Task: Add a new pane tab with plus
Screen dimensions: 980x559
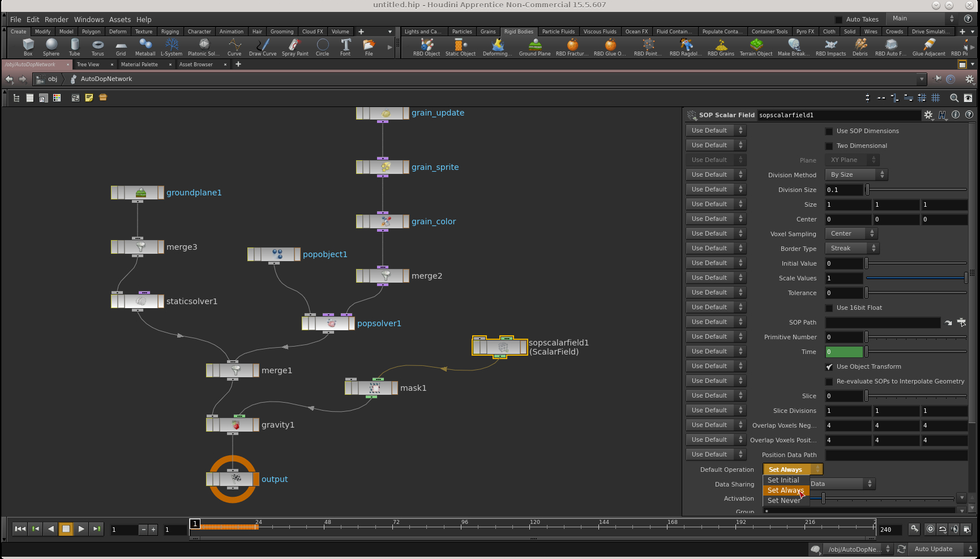Action: coord(238,65)
